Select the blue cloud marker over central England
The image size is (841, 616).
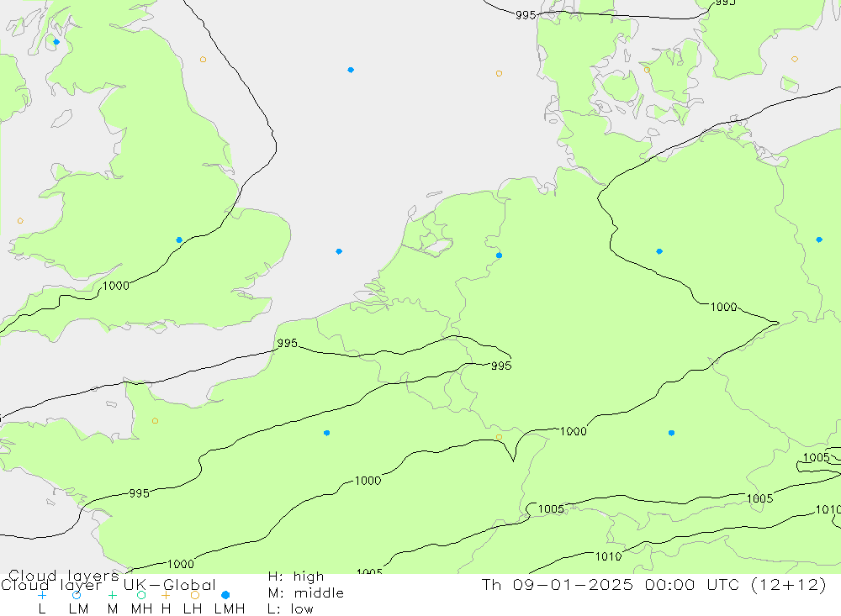click(x=179, y=240)
